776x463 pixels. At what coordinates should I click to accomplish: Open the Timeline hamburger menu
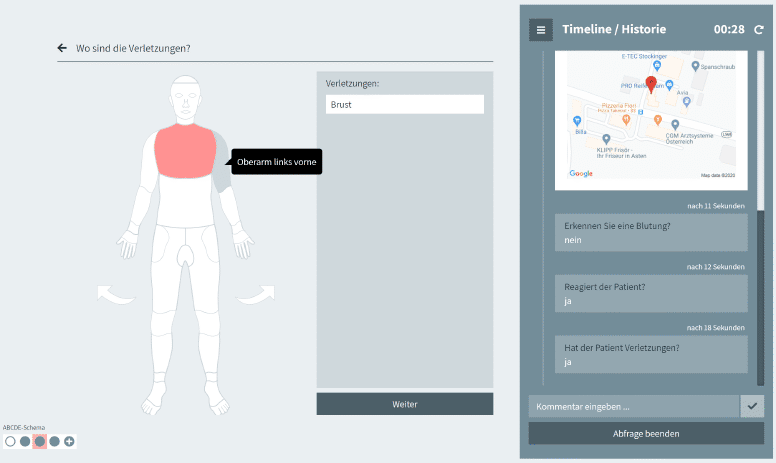[541, 30]
